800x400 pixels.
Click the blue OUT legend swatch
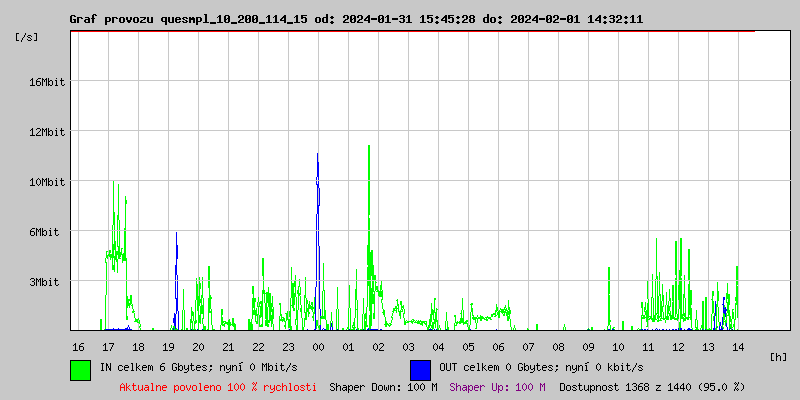pos(420,369)
